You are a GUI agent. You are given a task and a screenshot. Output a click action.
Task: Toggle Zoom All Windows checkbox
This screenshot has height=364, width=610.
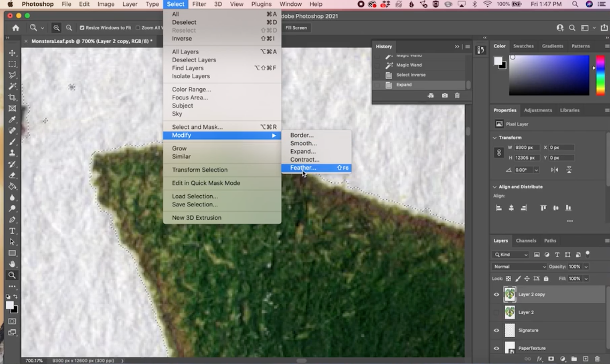click(138, 28)
